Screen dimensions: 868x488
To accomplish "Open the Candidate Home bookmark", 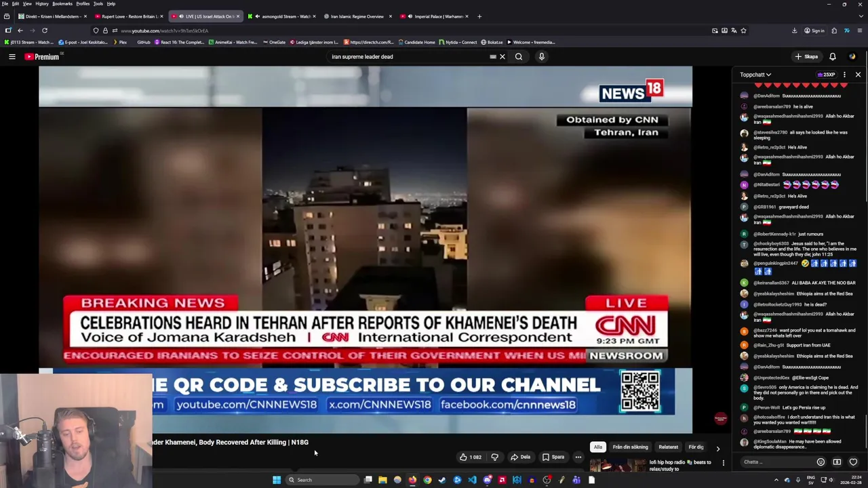I will point(416,42).
